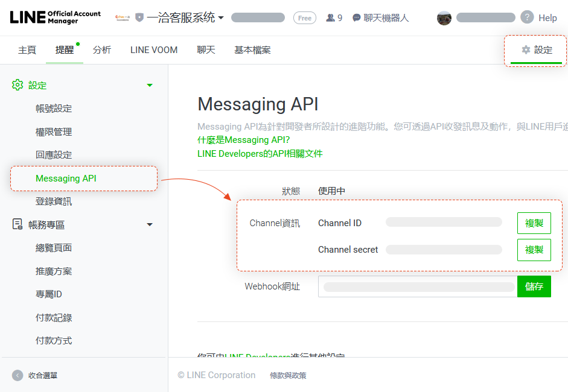The width and height of the screenshot is (568, 392).
Task: Open the 提醒 tab
Action: [65, 50]
